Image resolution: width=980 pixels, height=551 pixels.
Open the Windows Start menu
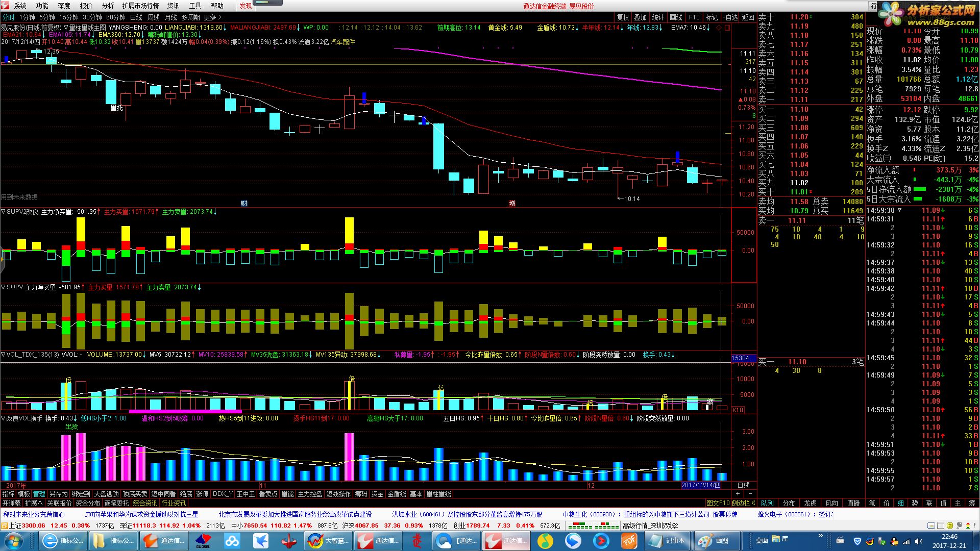13,541
